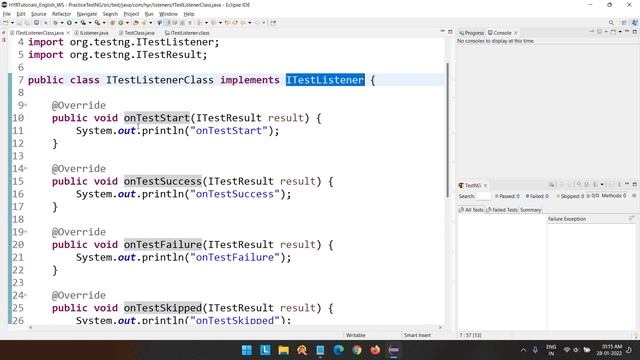Click the Quick Access search magnifier

pyautogui.click(x=611, y=22)
